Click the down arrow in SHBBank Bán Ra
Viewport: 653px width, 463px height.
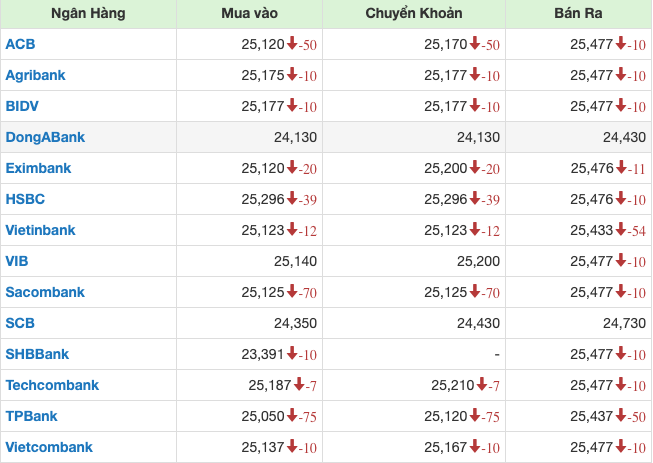pos(622,354)
